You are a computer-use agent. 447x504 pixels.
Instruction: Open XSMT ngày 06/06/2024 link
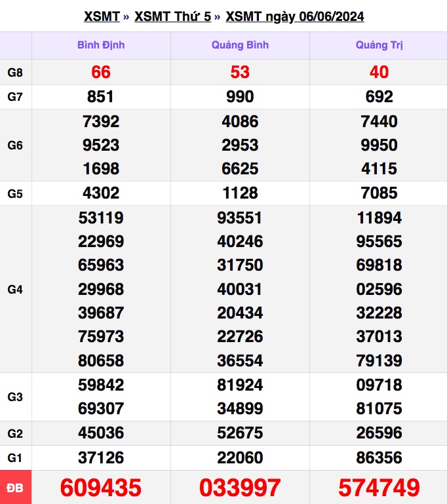[294, 16]
